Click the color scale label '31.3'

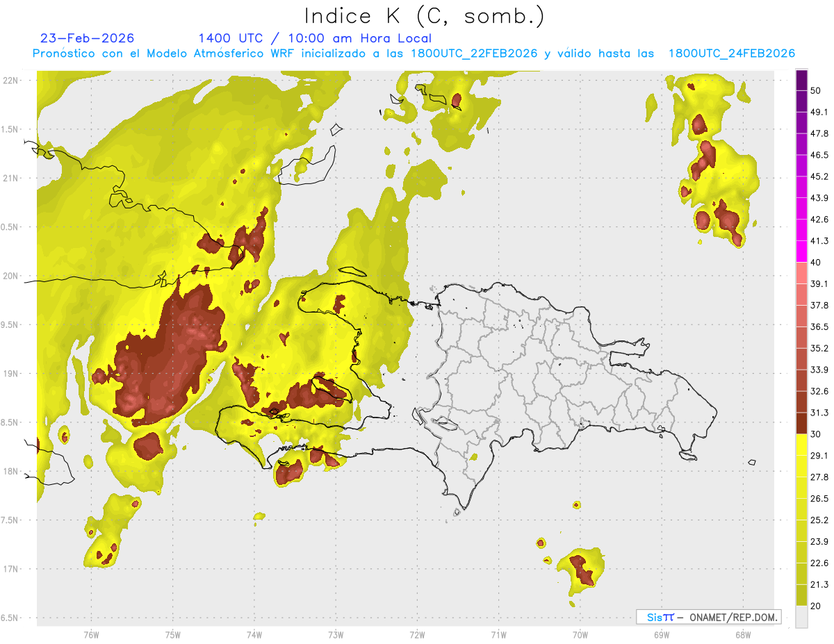(819, 413)
